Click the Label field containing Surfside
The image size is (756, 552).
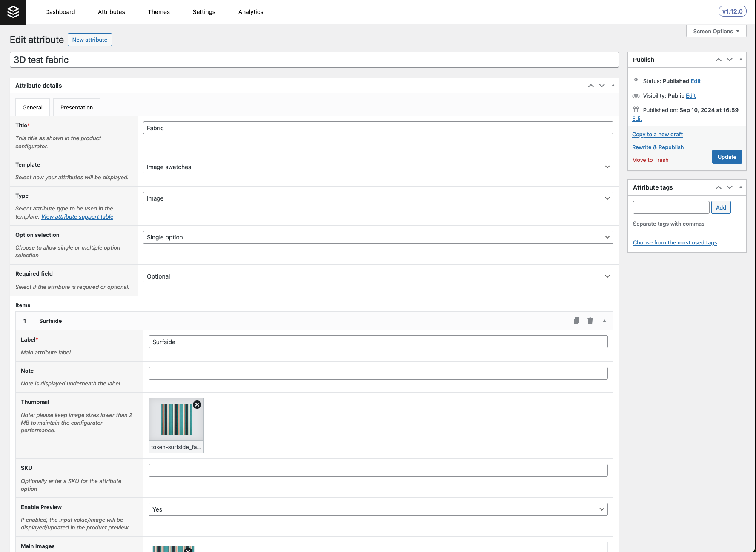(x=378, y=342)
